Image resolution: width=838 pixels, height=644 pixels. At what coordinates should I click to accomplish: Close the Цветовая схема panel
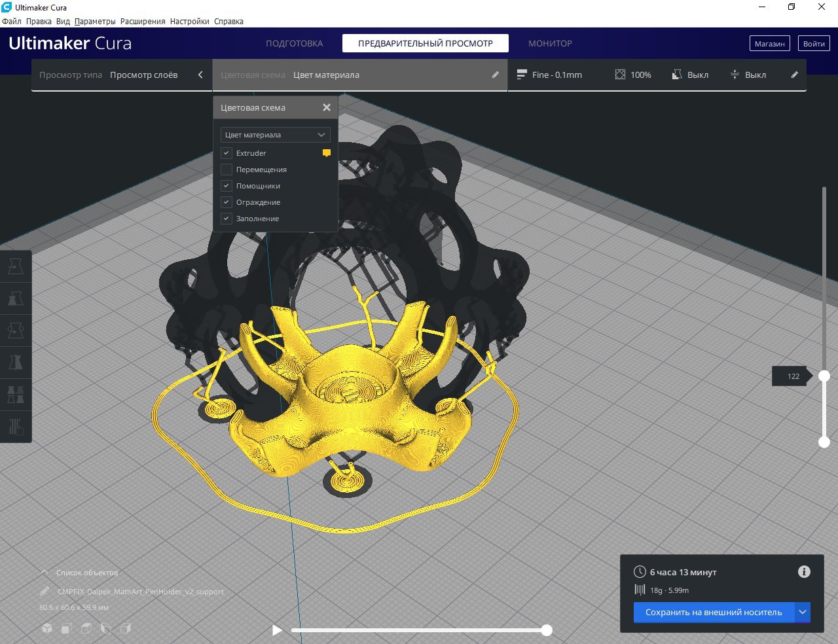click(327, 107)
